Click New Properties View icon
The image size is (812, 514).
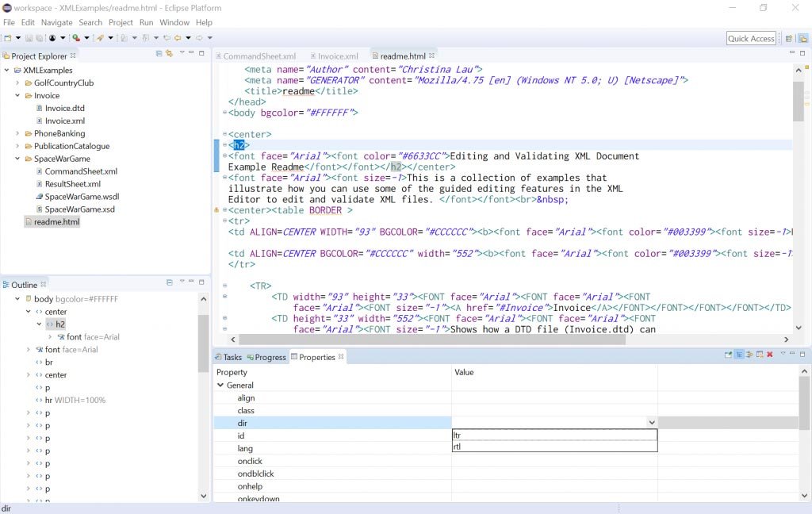click(760, 355)
